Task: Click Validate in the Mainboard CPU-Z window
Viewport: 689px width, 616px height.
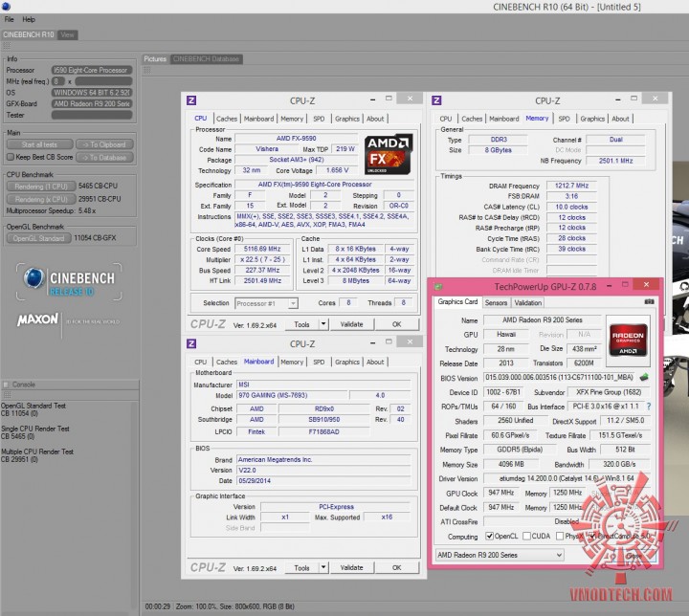Action: pos(351,567)
